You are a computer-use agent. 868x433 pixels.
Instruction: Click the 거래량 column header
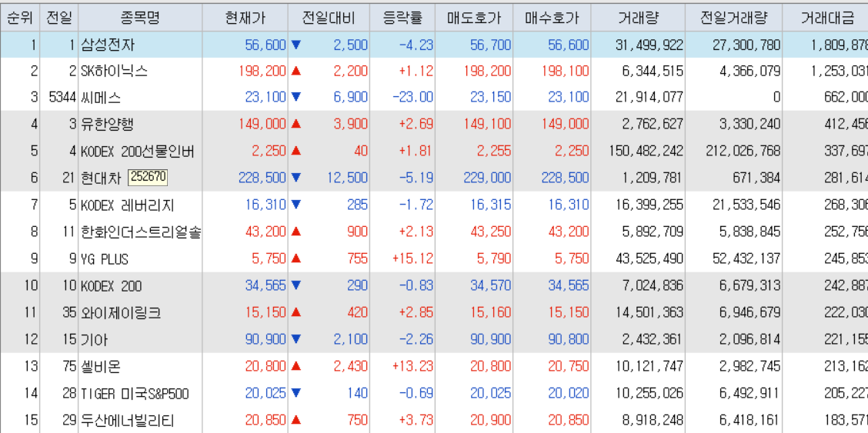(638, 18)
